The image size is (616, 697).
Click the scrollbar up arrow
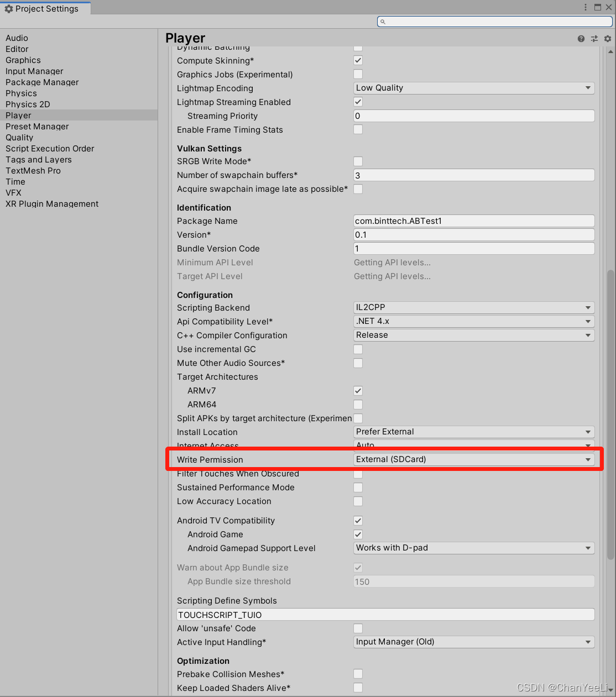click(x=610, y=51)
